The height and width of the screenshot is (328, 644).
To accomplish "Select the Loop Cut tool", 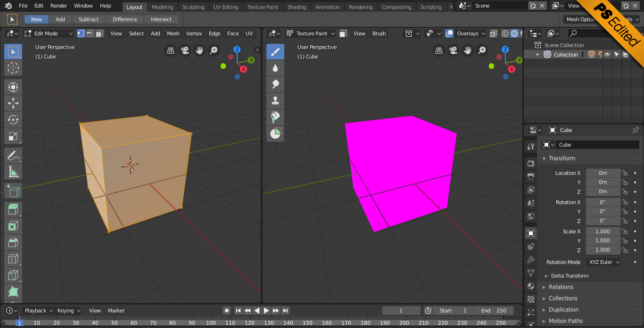I will 13,259.
